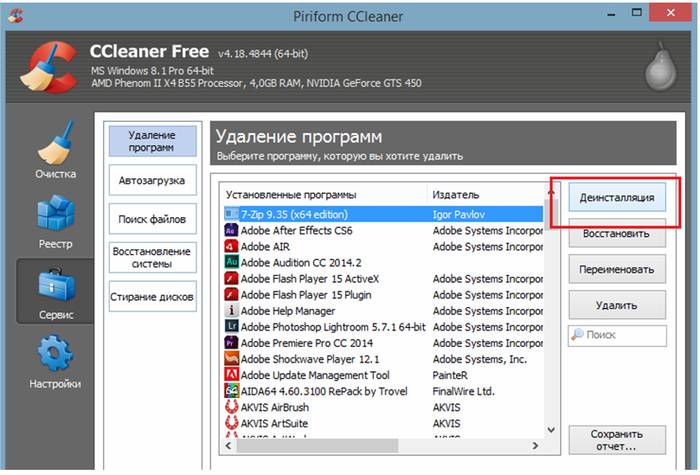Viewport: 700px width, 475px height.
Task: Click the vertical scrollbar thumb
Action: tap(551, 214)
